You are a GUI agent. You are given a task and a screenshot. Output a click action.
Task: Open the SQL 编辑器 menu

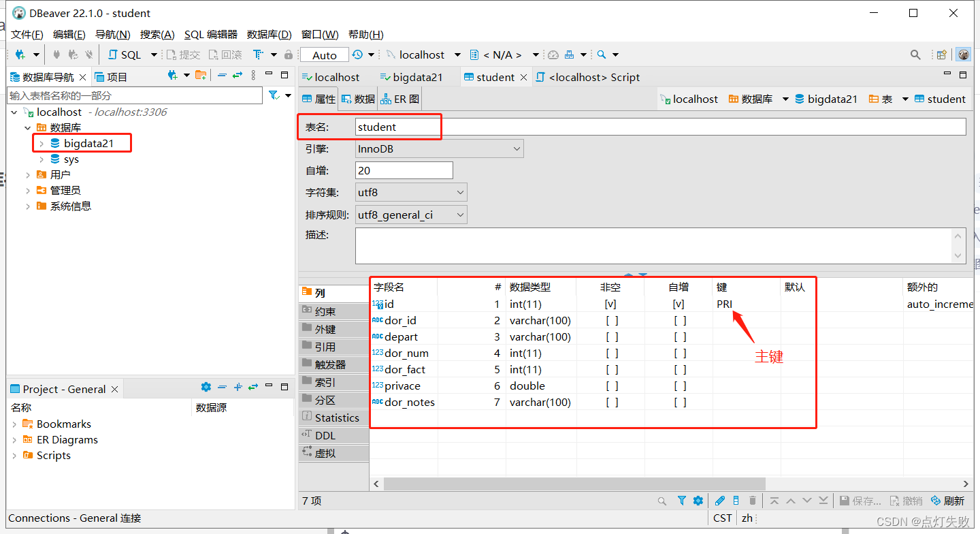click(211, 34)
